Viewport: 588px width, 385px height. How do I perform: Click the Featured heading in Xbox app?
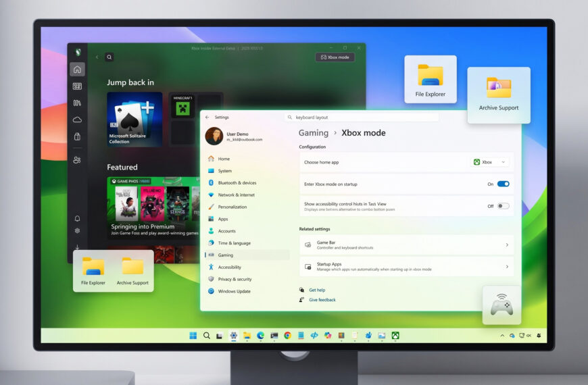[x=122, y=168]
